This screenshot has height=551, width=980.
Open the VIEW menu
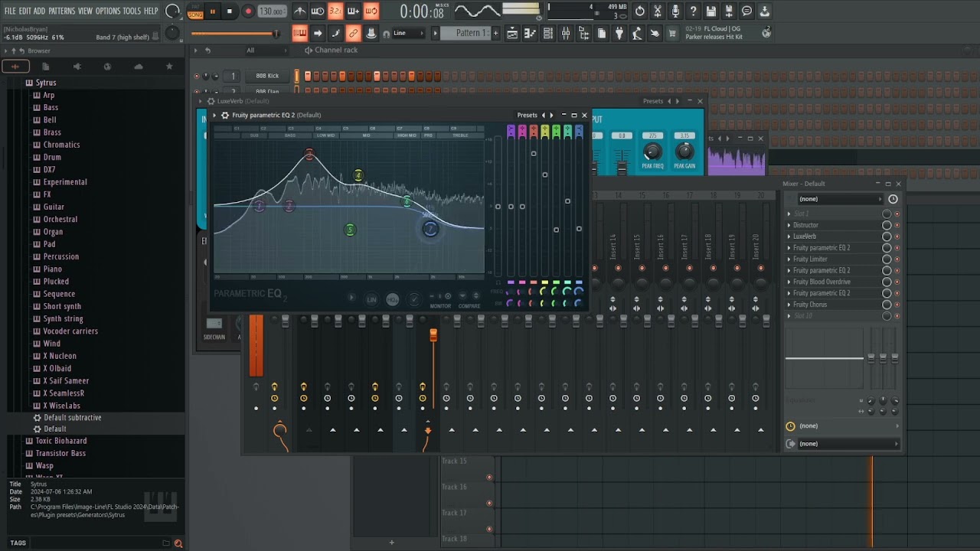pyautogui.click(x=85, y=11)
